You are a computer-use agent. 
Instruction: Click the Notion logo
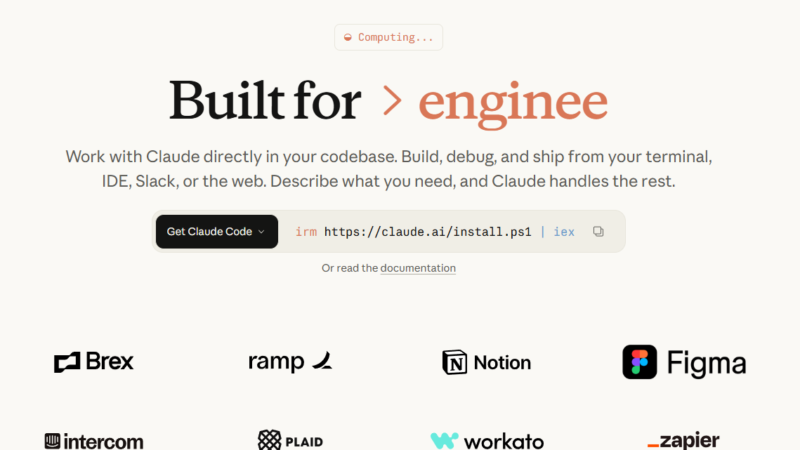pos(486,362)
